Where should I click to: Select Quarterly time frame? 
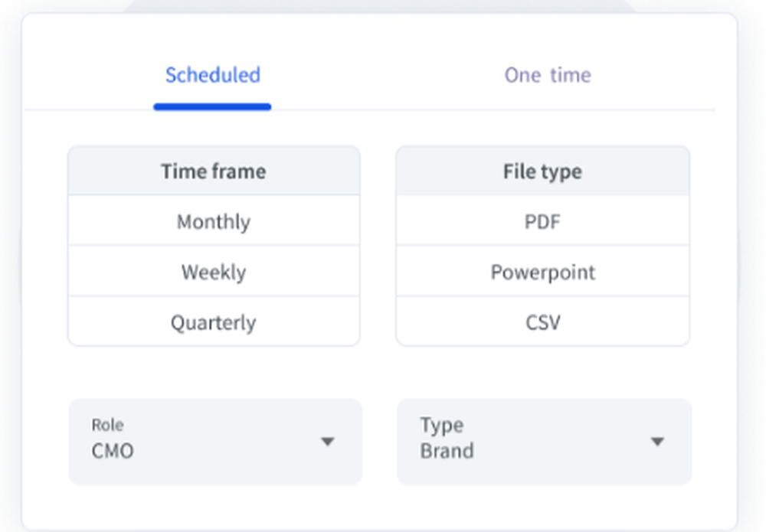click(x=213, y=322)
